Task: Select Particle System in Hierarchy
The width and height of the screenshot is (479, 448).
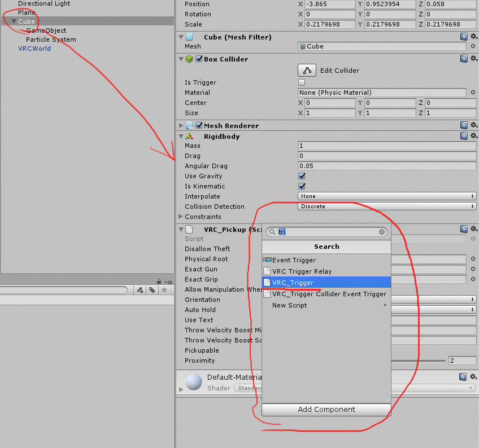Action: pyautogui.click(x=51, y=39)
